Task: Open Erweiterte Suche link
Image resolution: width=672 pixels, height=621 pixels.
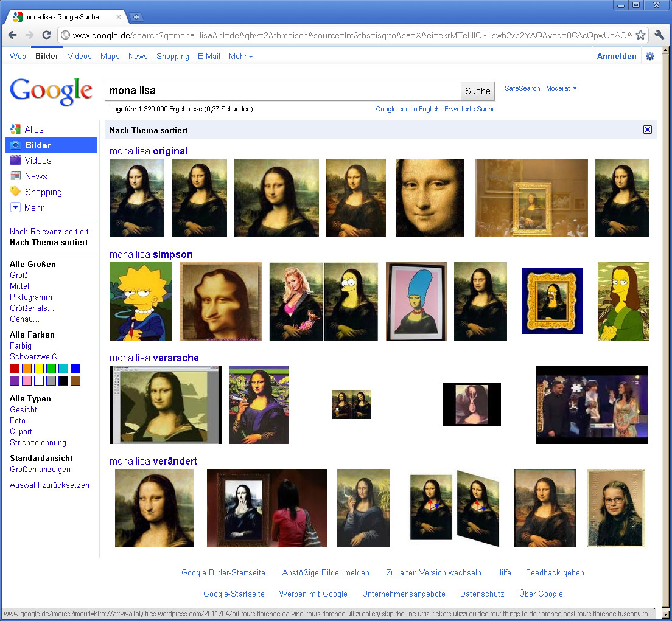Action: click(x=470, y=109)
